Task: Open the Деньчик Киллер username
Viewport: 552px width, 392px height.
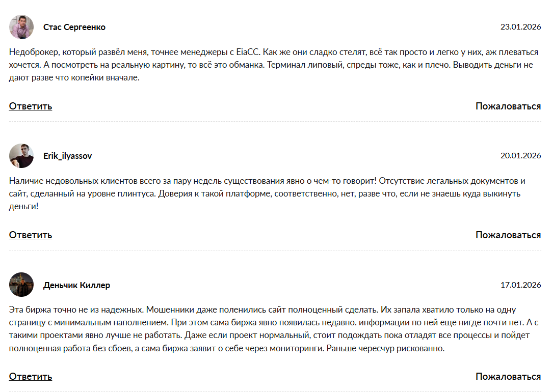Action: [77, 285]
